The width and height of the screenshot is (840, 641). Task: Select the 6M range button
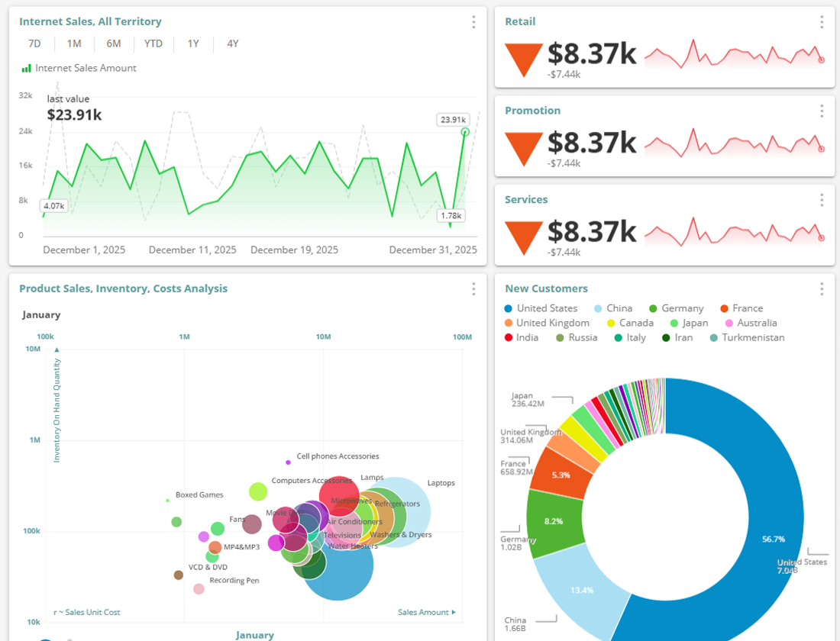114,43
